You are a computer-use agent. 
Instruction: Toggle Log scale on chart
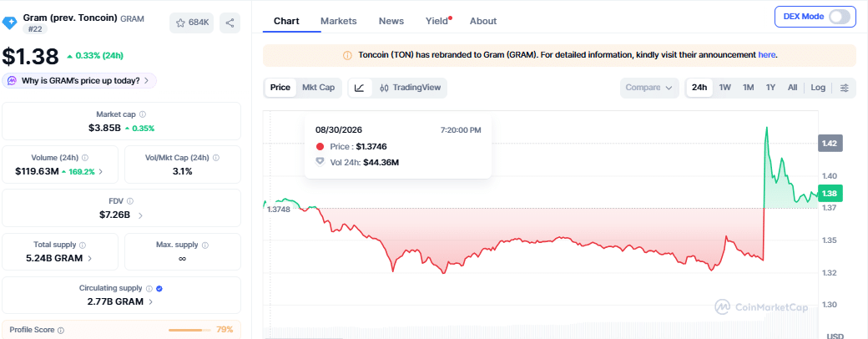pos(818,88)
